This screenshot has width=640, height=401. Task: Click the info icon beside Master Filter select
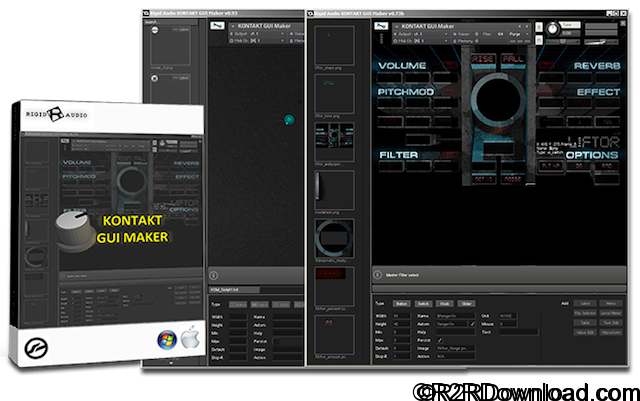378,275
